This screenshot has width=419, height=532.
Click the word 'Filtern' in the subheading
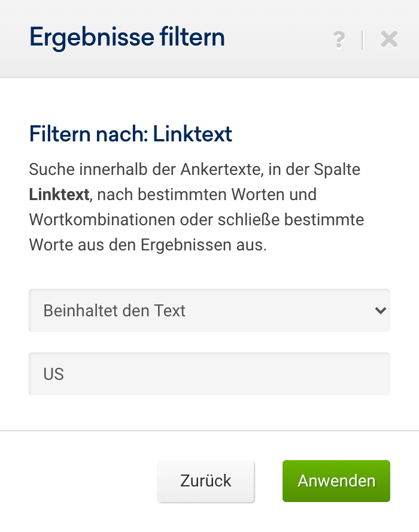59,134
